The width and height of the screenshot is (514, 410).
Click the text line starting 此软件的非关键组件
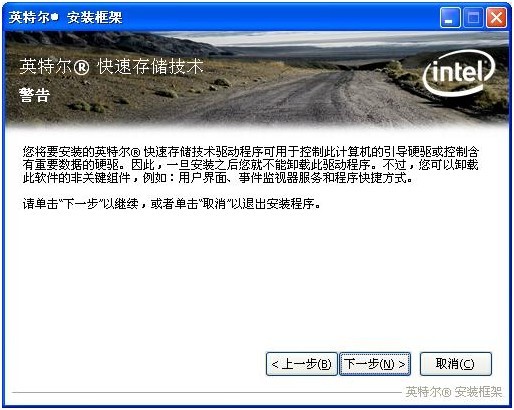coord(218,178)
